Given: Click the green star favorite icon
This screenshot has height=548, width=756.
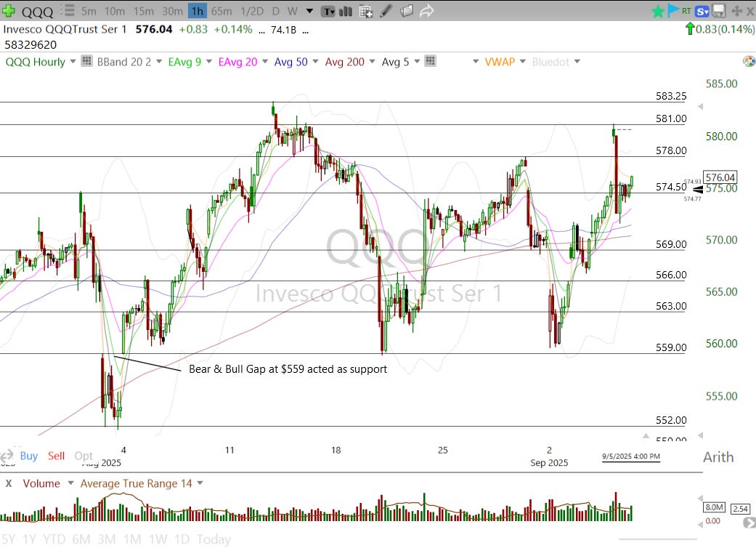Looking at the screenshot, I should pos(657,11).
